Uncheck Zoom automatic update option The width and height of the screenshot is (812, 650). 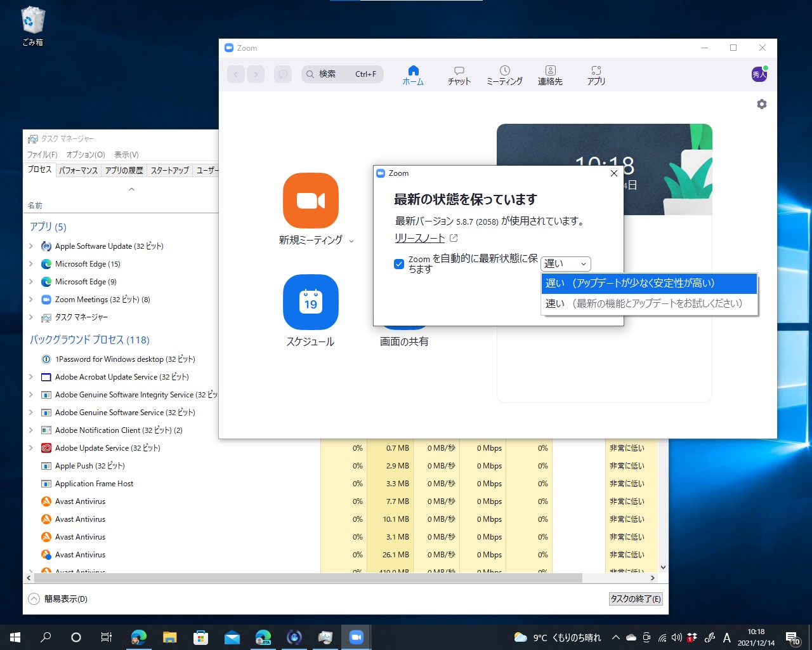click(x=399, y=265)
